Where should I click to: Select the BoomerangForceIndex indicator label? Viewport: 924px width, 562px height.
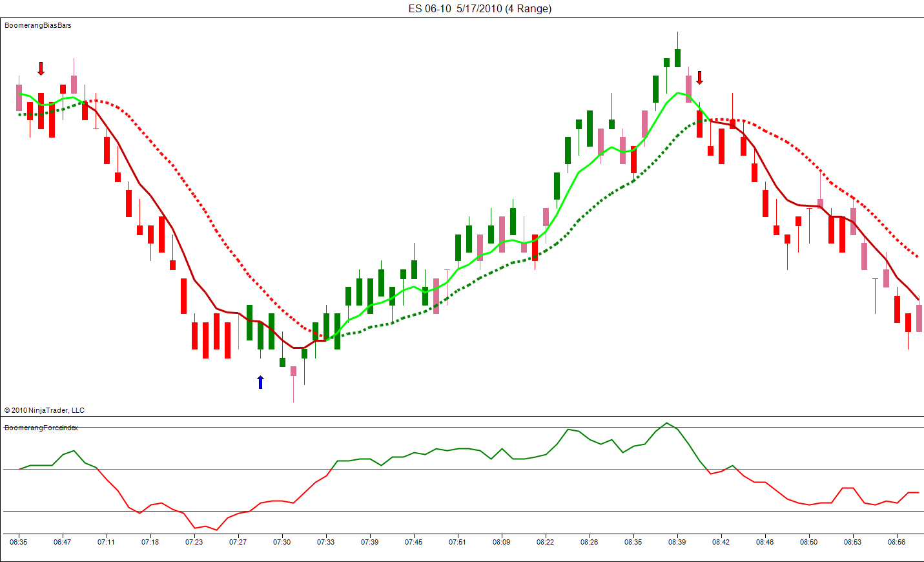coord(41,428)
